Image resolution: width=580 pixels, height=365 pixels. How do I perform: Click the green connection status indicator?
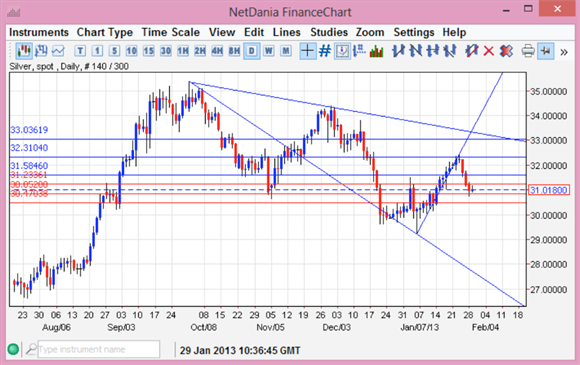(13, 349)
